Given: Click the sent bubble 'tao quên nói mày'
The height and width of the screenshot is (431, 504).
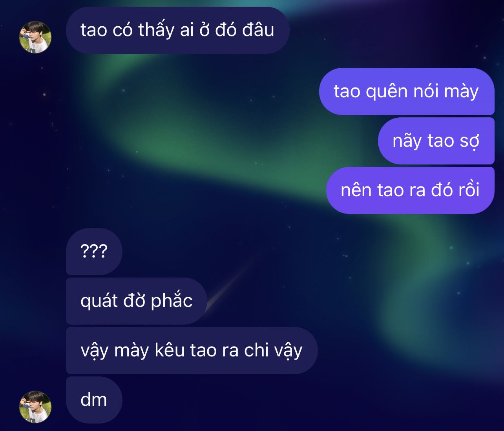Looking at the screenshot, I should 407,91.
